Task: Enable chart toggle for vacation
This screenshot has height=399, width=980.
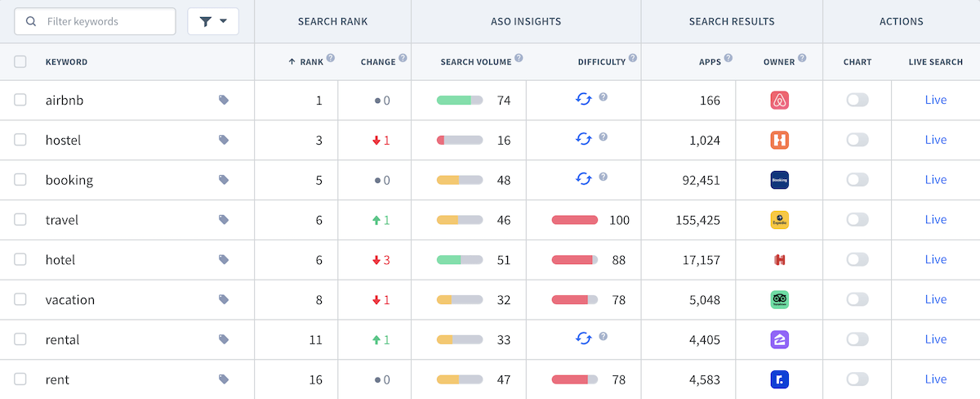Action: 857,299
